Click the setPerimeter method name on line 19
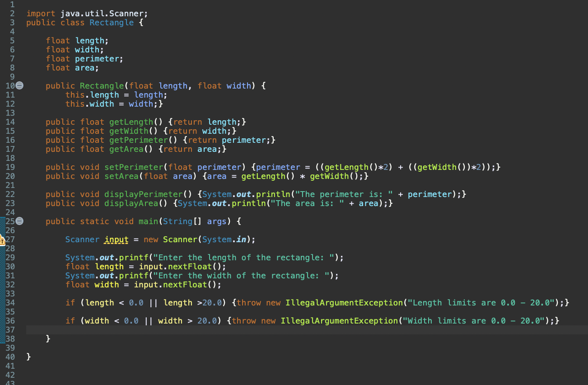The image size is (588, 385). (x=133, y=167)
